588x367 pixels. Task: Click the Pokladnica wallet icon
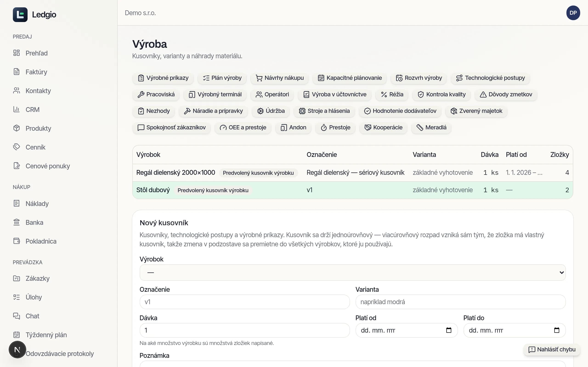pos(17,241)
